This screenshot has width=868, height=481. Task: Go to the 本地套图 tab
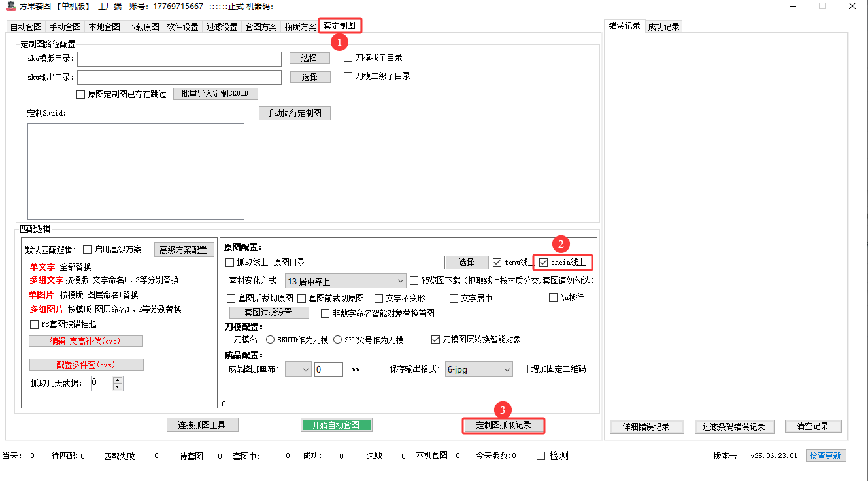click(x=105, y=27)
